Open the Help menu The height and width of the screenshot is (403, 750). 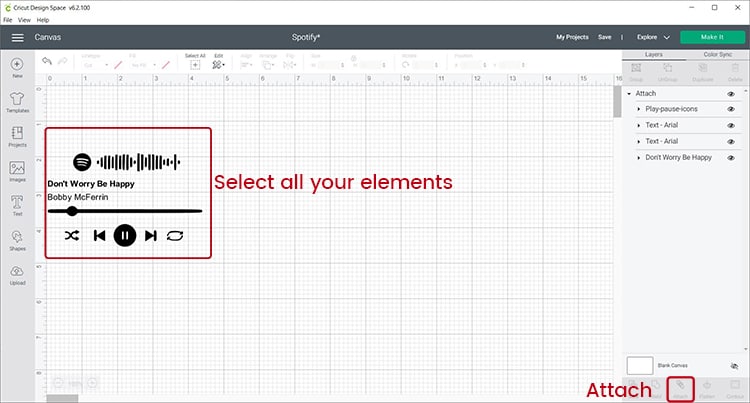pos(43,20)
